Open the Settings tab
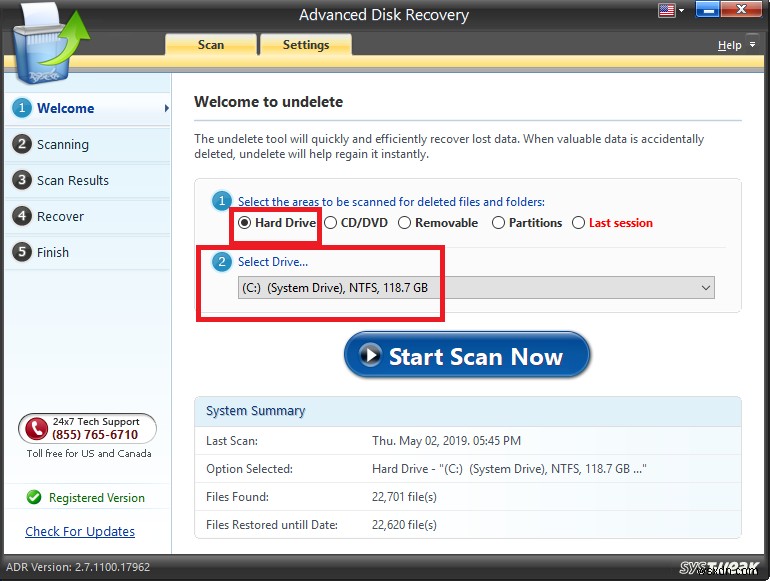Viewport: 770px width, 581px height. click(306, 45)
